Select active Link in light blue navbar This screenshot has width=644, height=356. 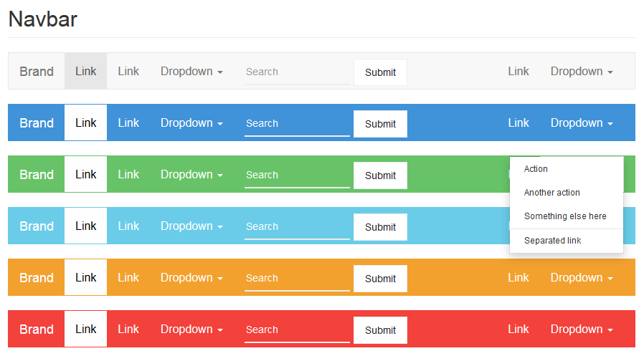point(86,226)
